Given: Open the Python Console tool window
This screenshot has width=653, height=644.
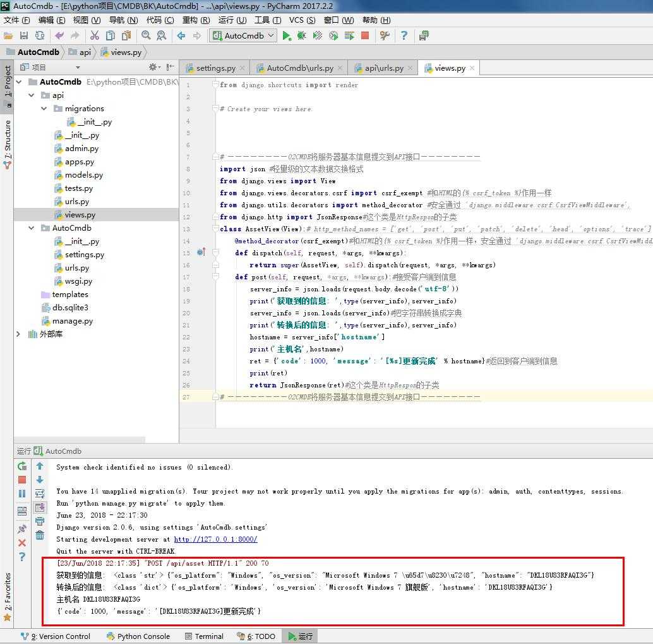Looking at the screenshot, I should pyautogui.click(x=138, y=636).
